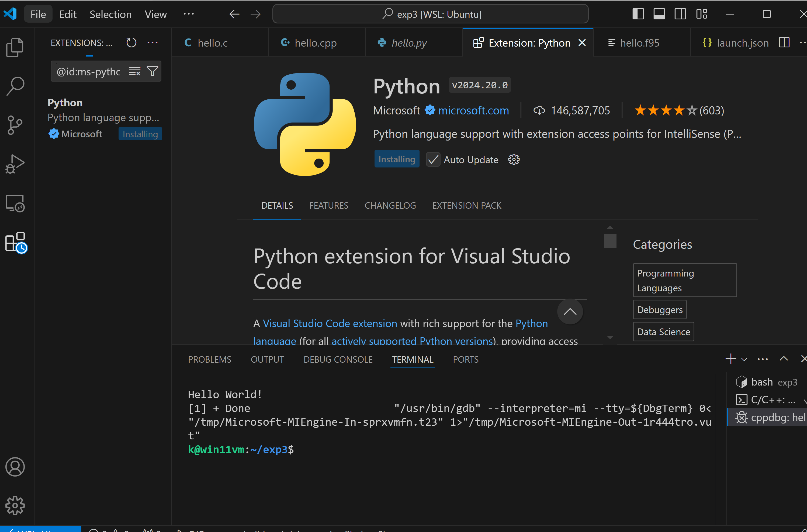Toggle the primary side bar visibility

point(638,14)
